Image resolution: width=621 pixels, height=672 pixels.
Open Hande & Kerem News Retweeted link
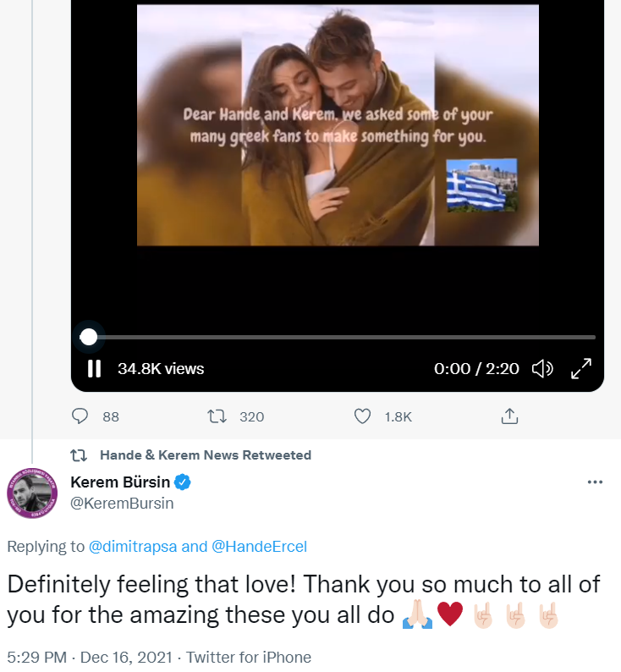coord(205,454)
